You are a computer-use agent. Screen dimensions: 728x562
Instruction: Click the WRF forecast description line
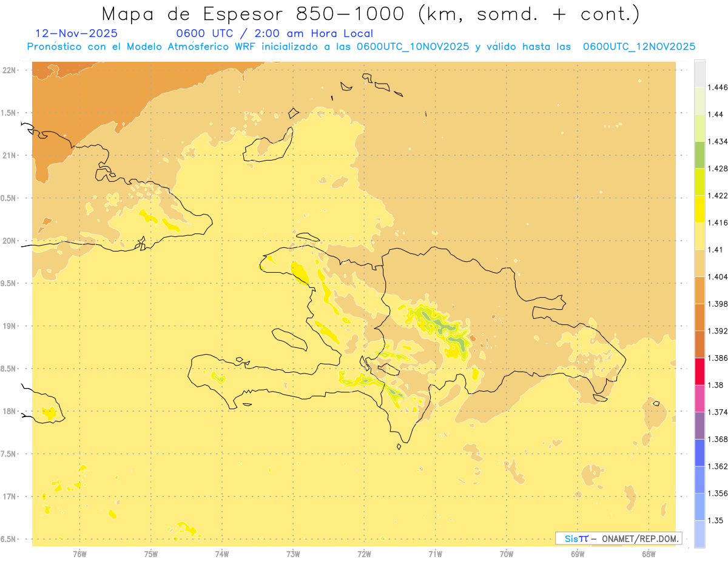361,47
